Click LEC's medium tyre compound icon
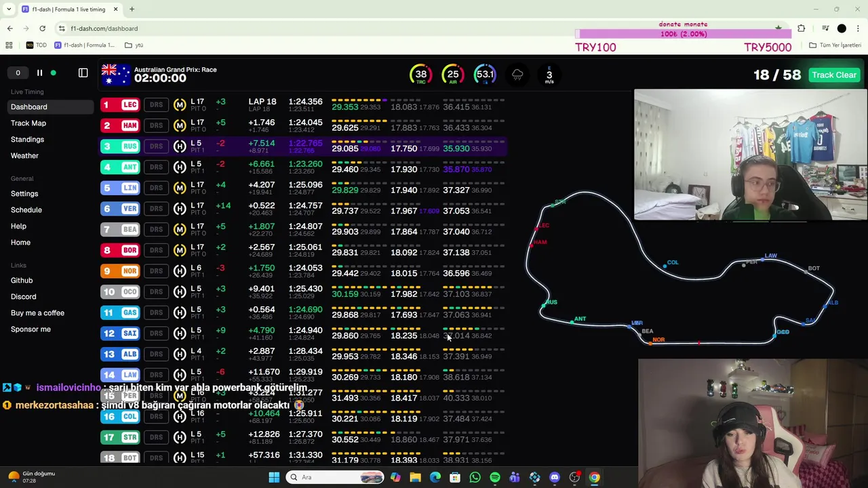This screenshot has width=868, height=488. click(x=180, y=104)
